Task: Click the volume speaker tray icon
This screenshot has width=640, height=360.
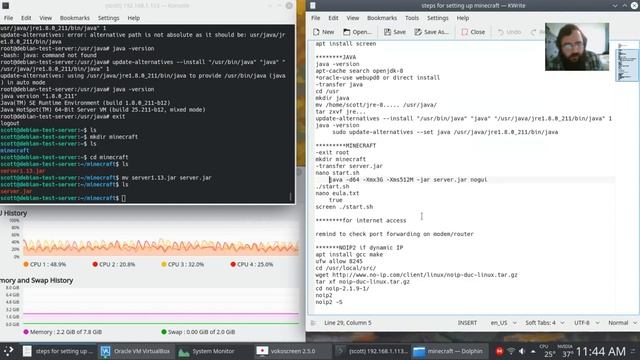Action: coord(522,351)
